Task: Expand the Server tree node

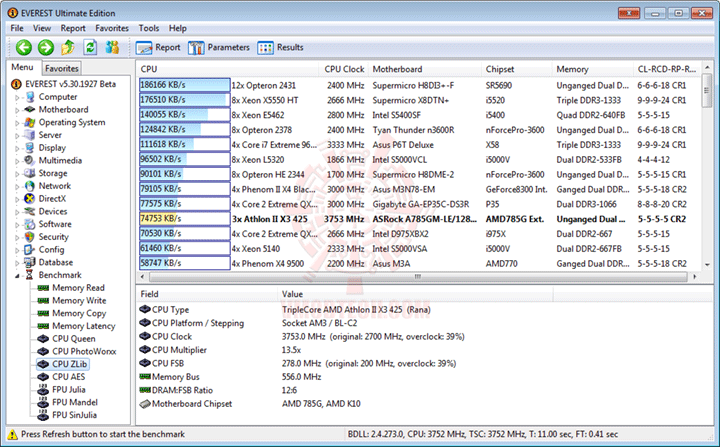Action: pos(17,136)
